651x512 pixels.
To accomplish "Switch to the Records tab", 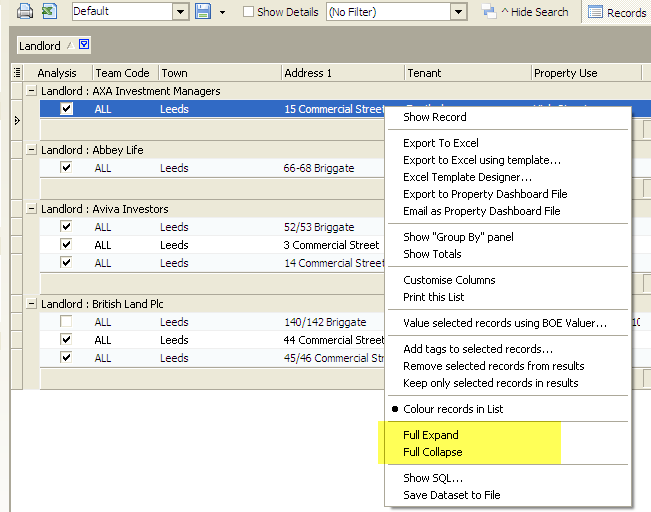I will point(617,12).
